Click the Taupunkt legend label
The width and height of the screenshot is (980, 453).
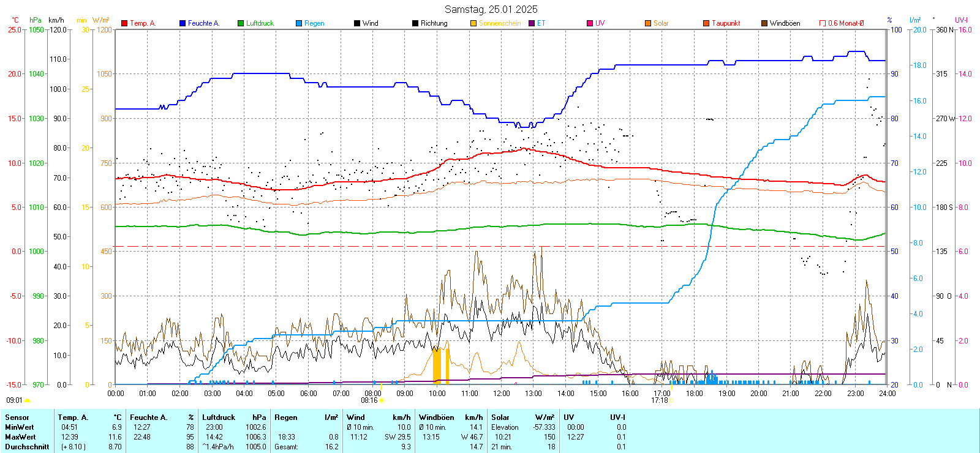pyautogui.click(x=726, y=23)
